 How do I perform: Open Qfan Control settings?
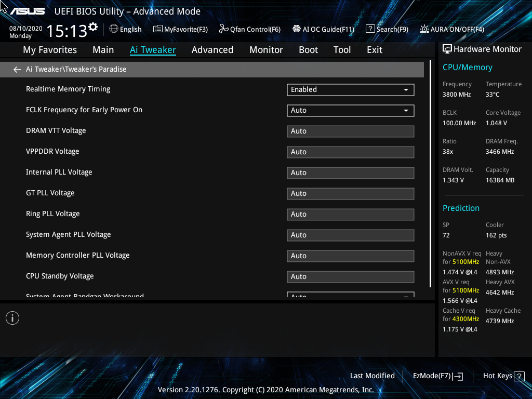coord(249,29)
